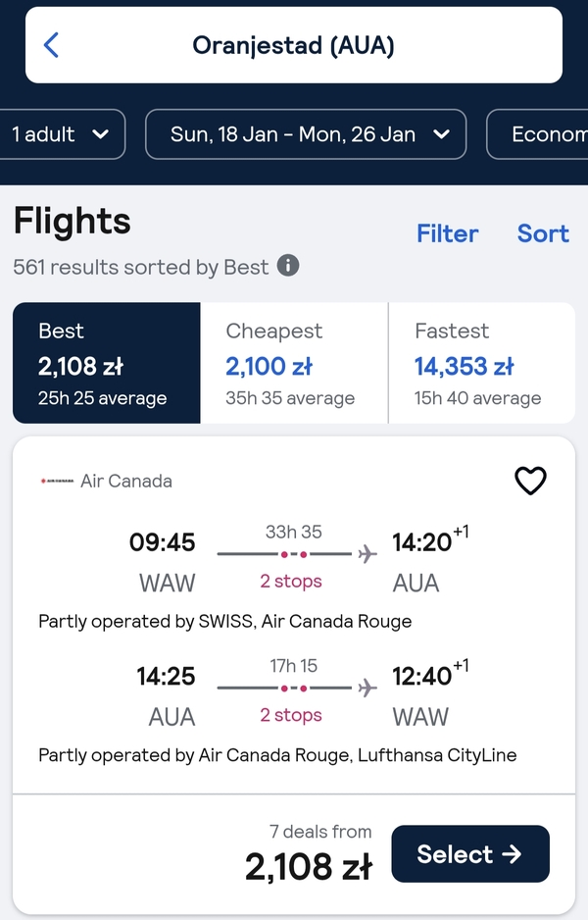The width and height of the screenshot is (588, 920).
Task: Click the return 2 stops label
Action: pos(291,715)
